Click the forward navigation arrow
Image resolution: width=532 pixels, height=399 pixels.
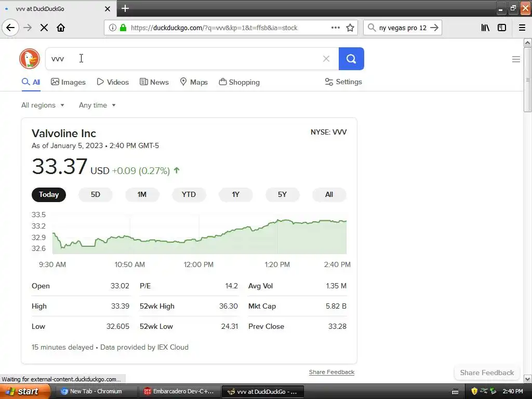28,28
